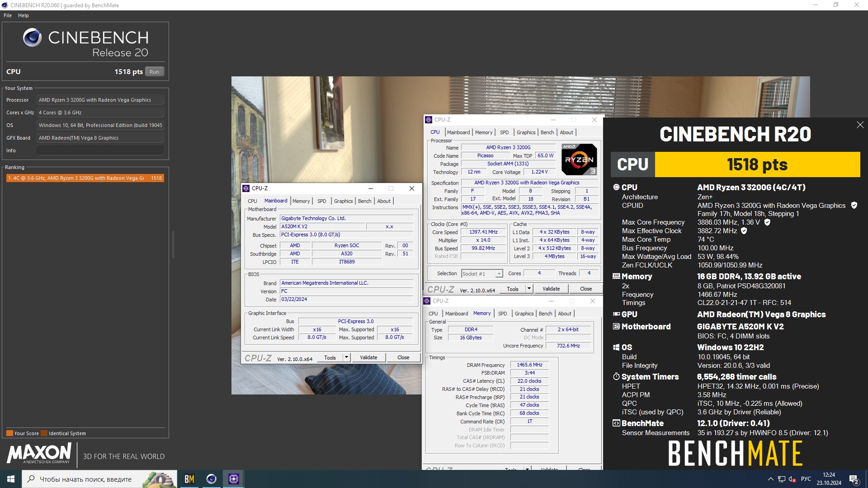
Task: Switch to Bench tab in Mainboard CPU-Z window
Action: [365, 201]
